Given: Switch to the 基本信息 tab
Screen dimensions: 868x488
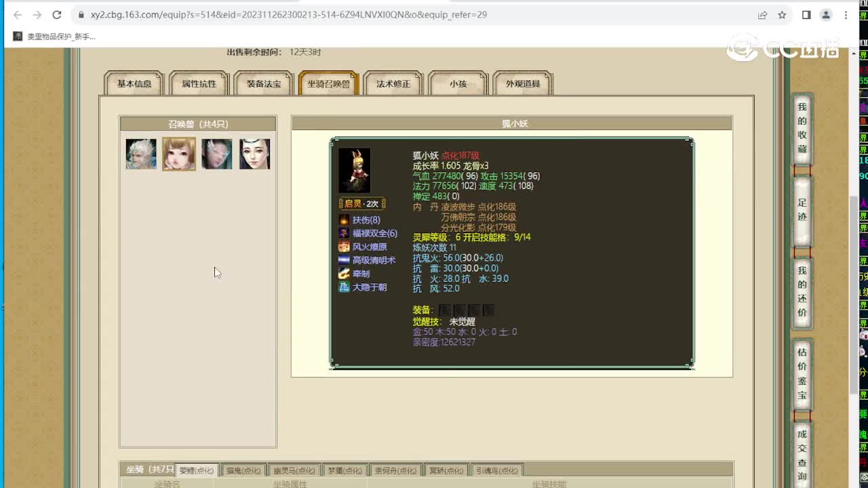Looking at the screenshot, I should pyautogui.click(x=134, y=83).
